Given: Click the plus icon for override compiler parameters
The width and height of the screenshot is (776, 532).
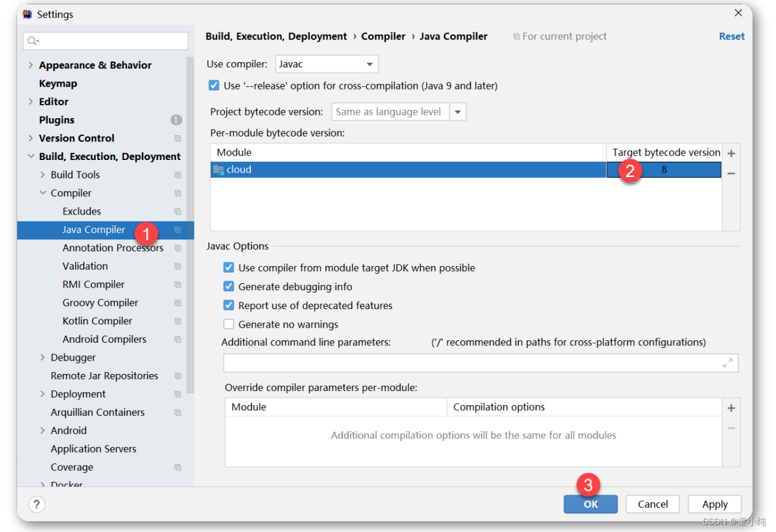Looking at the screenshot, I should [731, 408].
